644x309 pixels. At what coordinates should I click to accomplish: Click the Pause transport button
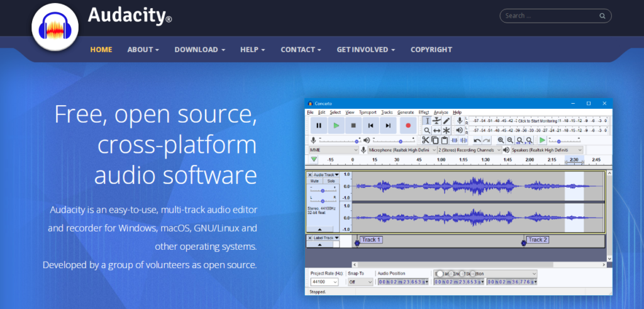pyautogui.click(x=319, y=125)
